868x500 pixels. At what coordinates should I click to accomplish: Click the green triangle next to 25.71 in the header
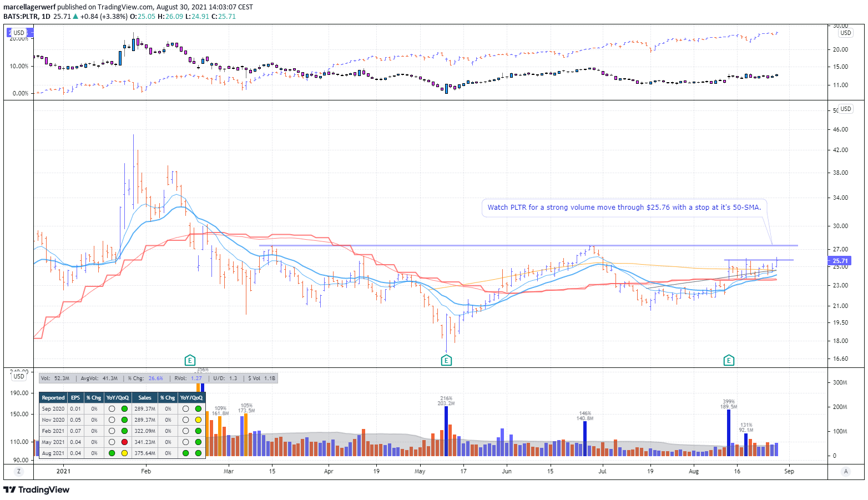point(75,17)
